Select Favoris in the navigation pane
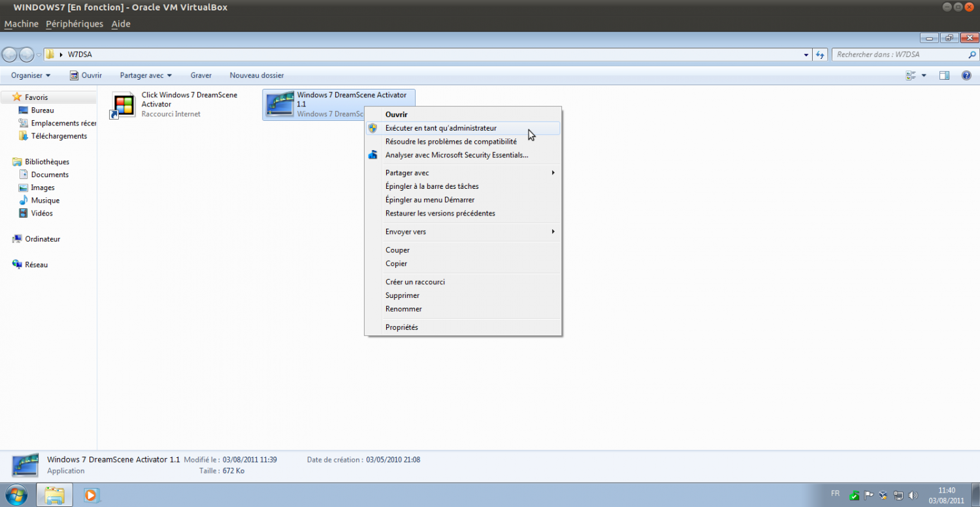Image resolution: width=980 pixels, height=507 pixels. [36, 97]
